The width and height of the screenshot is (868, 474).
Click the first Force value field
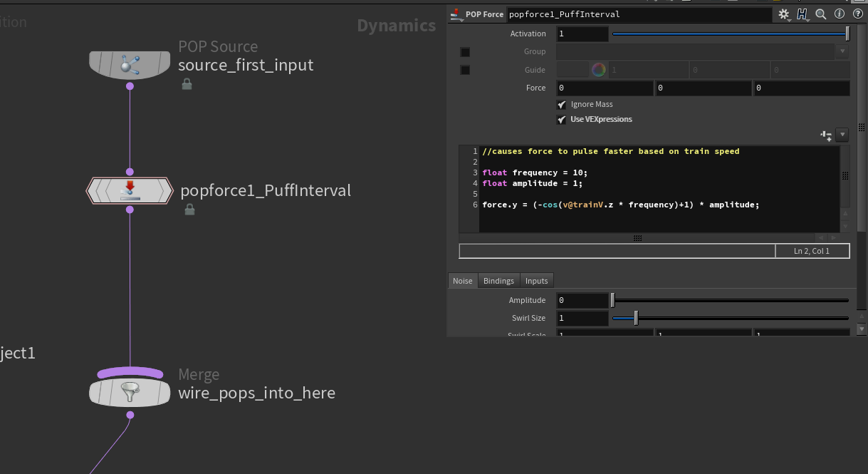tap(605, 88)
